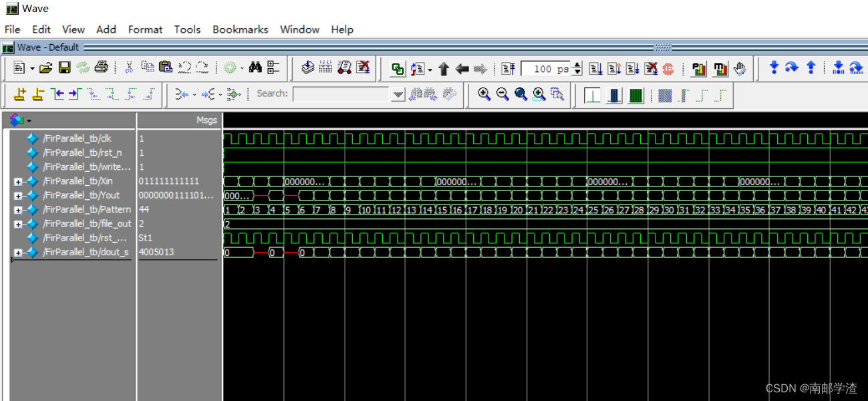Click the Find Previous Transition icon
Image resolution: width=868 pixels, height=401 pixels.
57,94
